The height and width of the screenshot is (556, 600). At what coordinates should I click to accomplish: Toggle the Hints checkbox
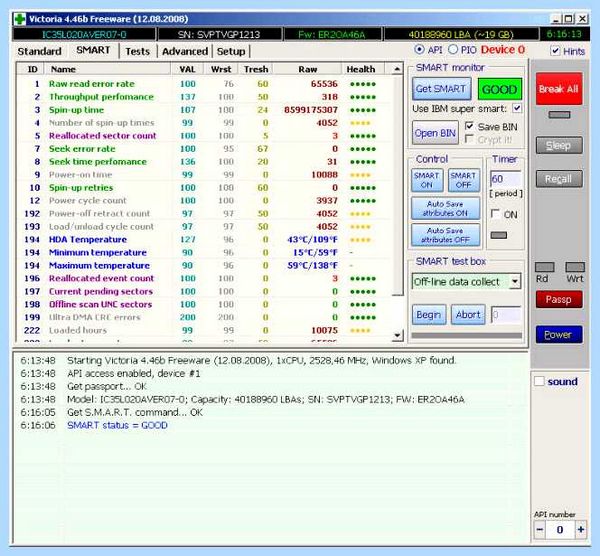pos(555,51)
